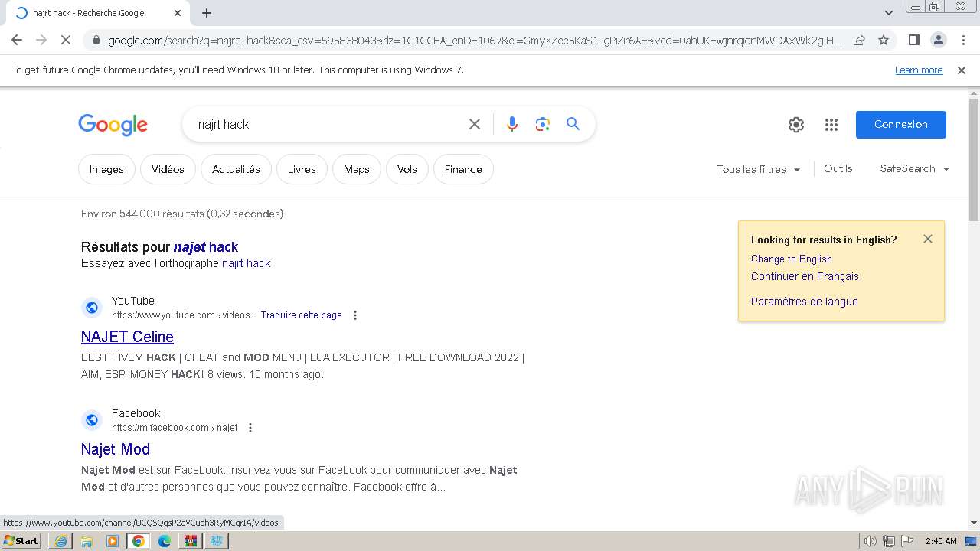Viewport: 980px width, 551px height.
Task: Search original spelling najrt hack link
Action: pyautogui.click(x=247, y=263)
